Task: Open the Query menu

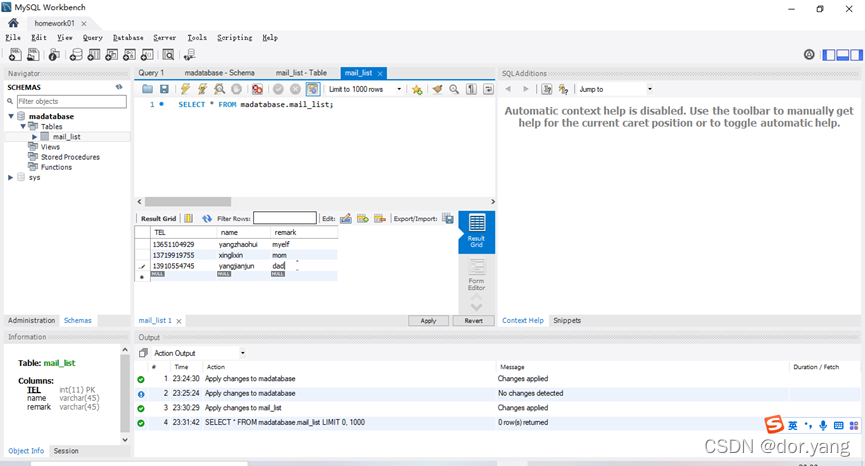Action: tap(93, 38)
